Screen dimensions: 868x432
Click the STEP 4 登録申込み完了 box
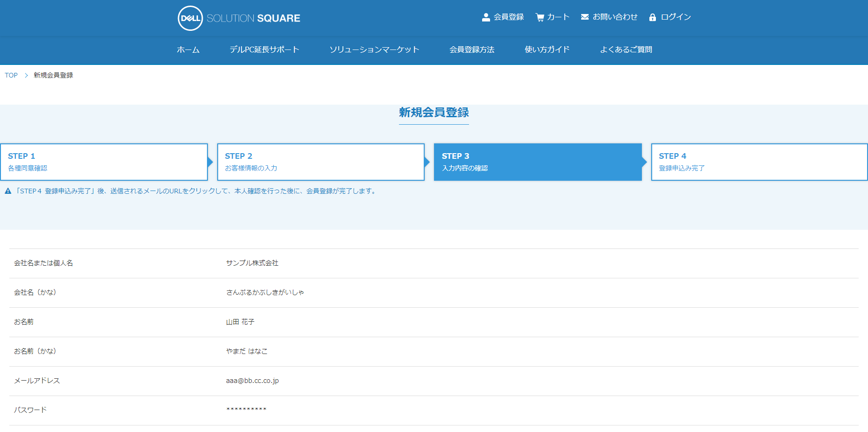pyautogui.click(x=759, y=162)
